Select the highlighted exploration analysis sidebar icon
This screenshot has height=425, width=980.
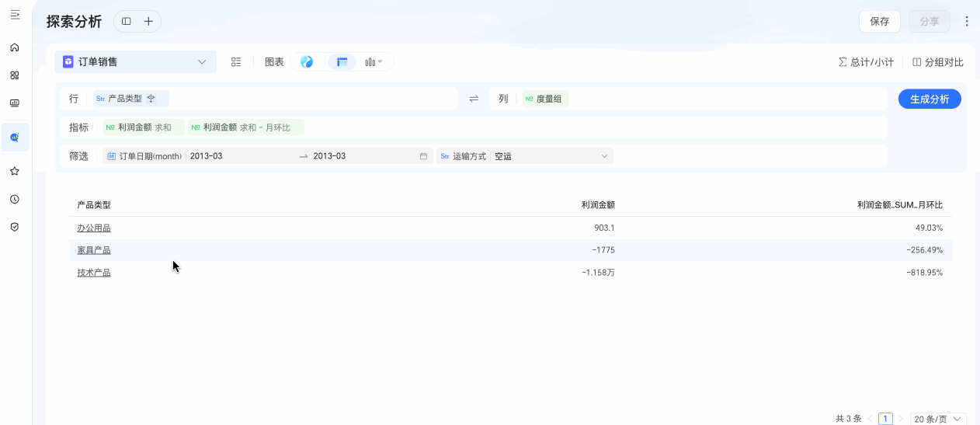click(15, 138)
